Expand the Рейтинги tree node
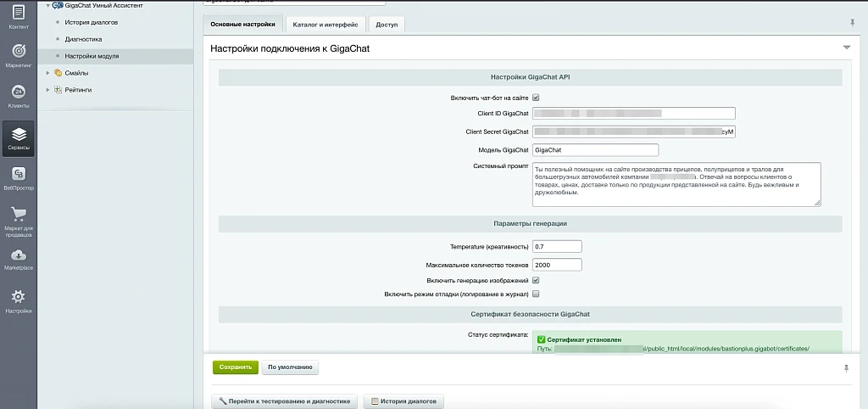Image resolution: width=868 pixels, height=409 pixels. coord(48,89)
